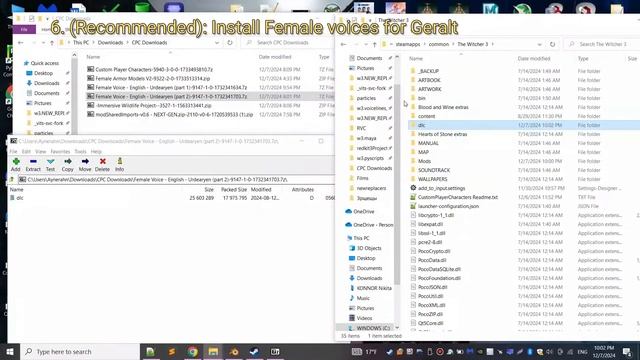Click the Search The Witcher 3 field
640x360 pixels.
[x=602, y=44]
